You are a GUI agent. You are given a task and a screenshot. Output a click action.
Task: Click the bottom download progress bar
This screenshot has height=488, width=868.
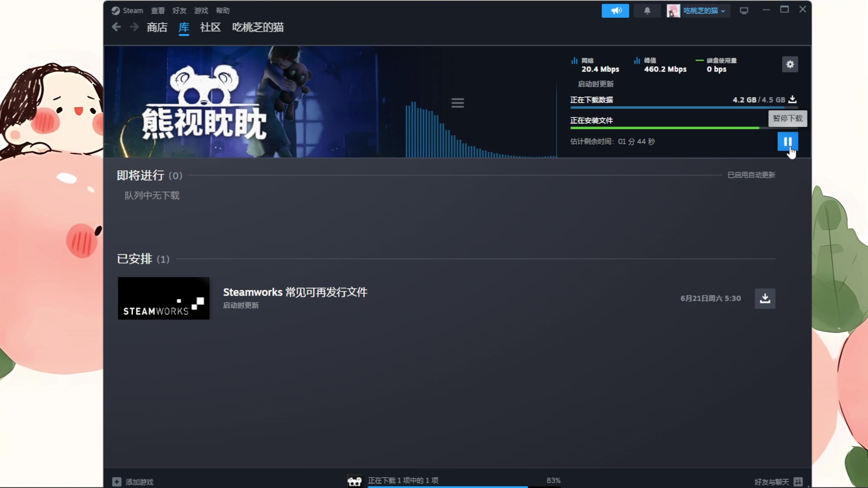click(x=464, y=487)
